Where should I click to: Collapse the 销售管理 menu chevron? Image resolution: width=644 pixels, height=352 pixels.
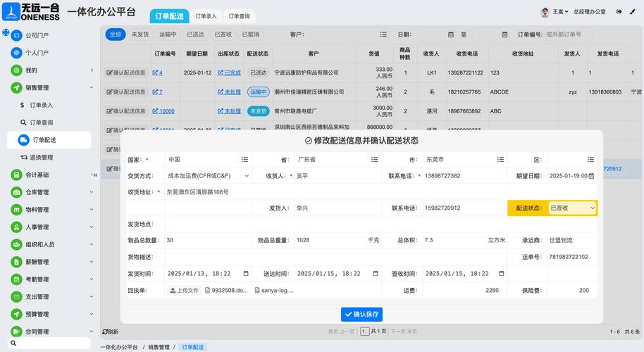[91, 87]
